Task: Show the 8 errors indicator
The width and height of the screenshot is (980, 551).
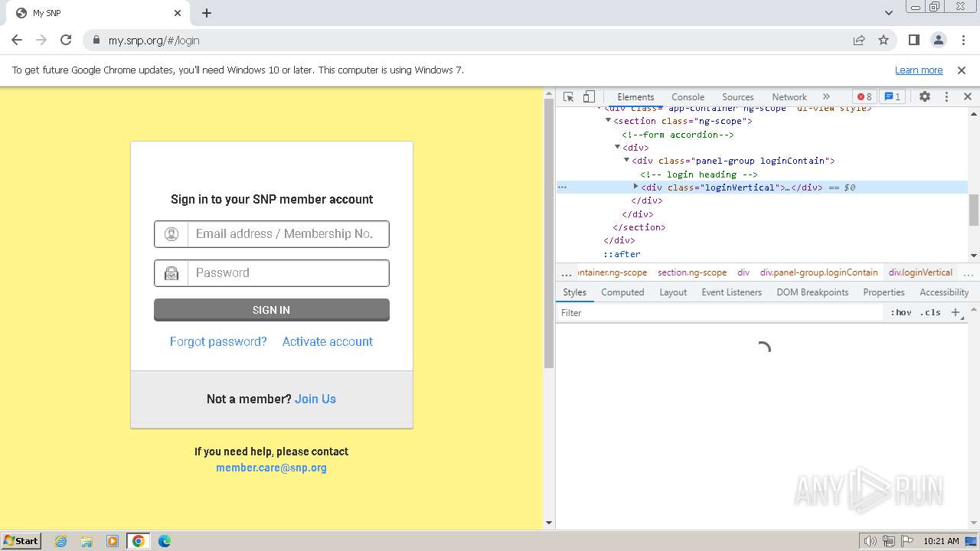Action: [864, 97]
